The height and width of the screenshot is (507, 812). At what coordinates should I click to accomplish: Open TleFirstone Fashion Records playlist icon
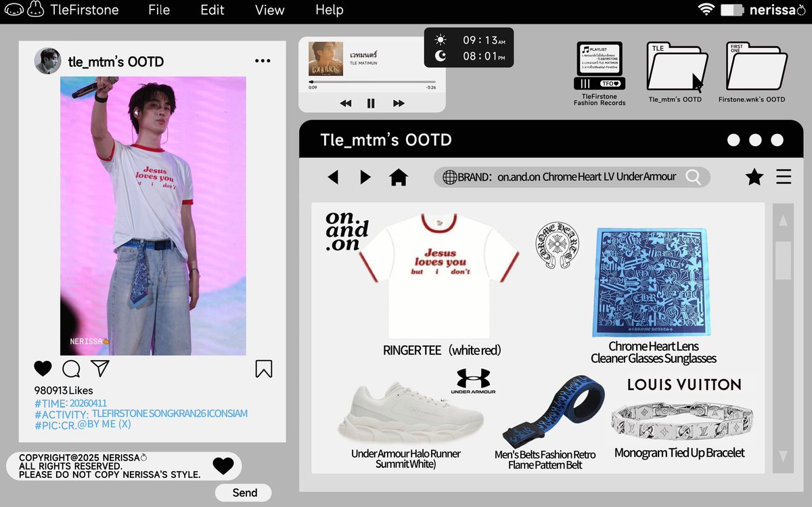coord(600,73)
